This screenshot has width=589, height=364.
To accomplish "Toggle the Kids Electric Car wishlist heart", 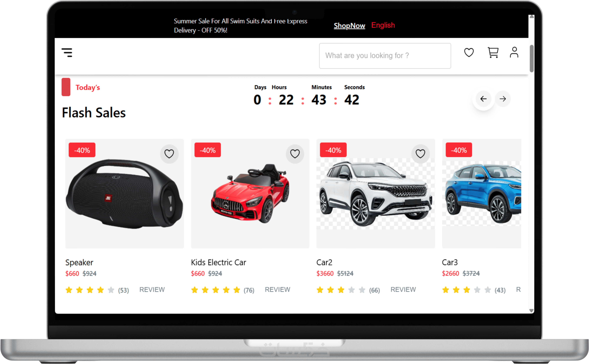I will [295, 154].
